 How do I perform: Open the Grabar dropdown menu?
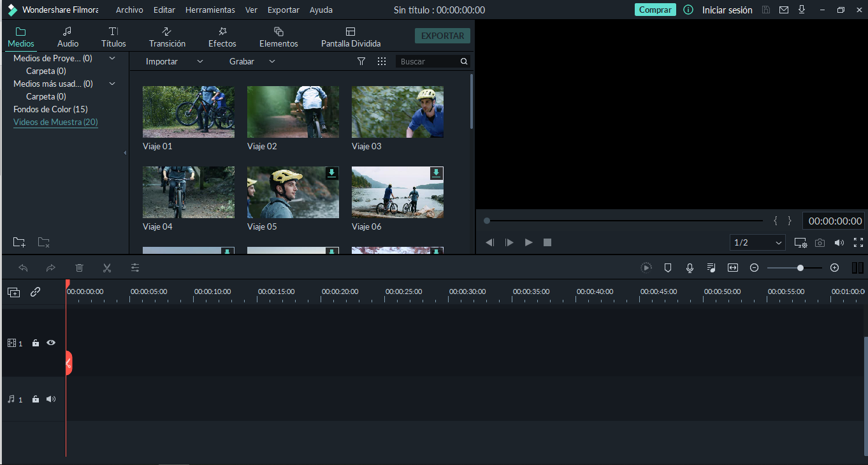pos(252,61)
